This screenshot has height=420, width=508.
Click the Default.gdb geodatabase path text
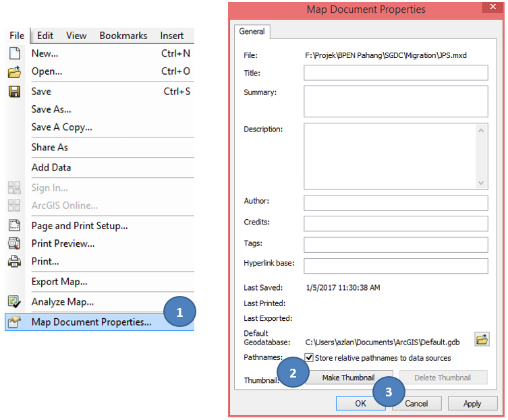(383, 342)
